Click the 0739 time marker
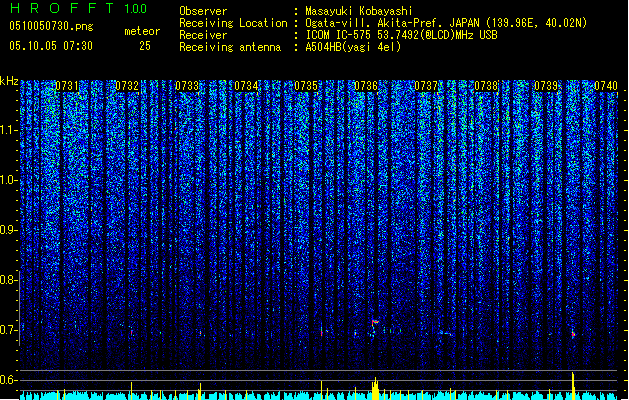This screenshot has width=629, height=400. 546,86
